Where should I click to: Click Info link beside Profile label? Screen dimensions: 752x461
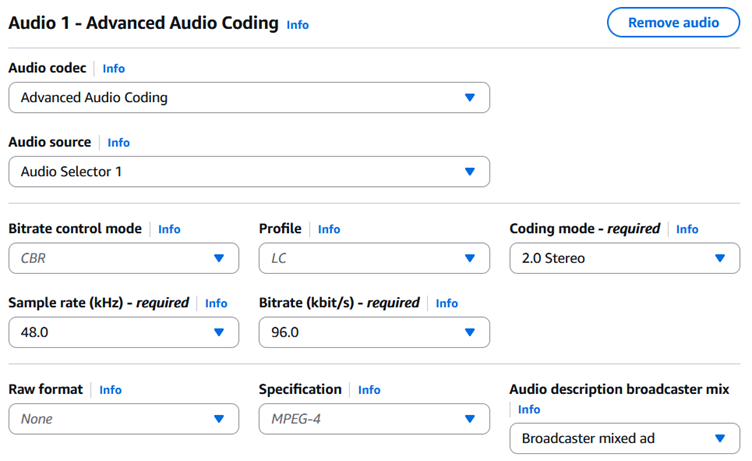(x=329, y=229)
